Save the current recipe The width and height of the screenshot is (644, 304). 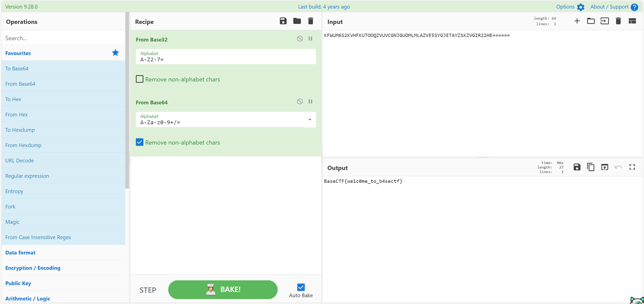(x=283, y=21)
